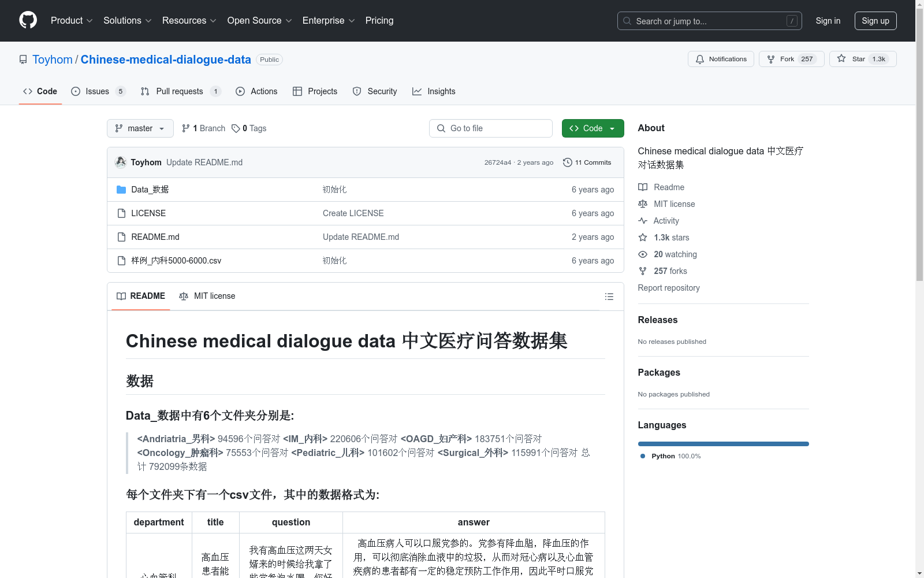Expand the master branch selector
Viewport: 924px width, 578px height.
point(140,128)
